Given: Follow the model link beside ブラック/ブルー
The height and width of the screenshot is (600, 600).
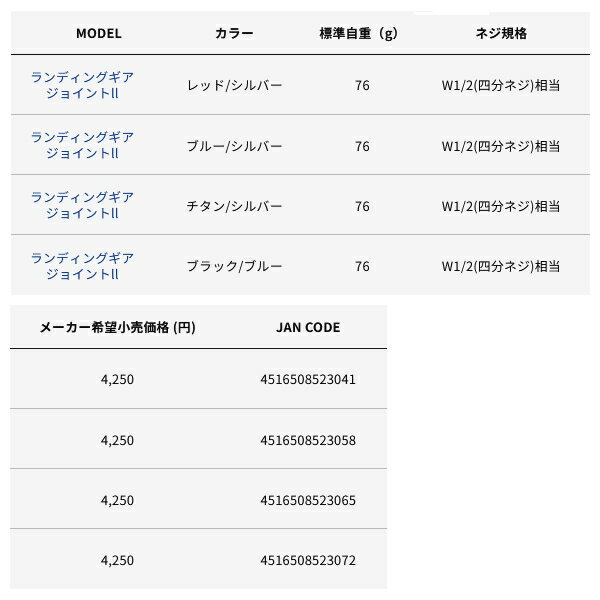Looking at the screenshot, I should click(x=82, y=265).
